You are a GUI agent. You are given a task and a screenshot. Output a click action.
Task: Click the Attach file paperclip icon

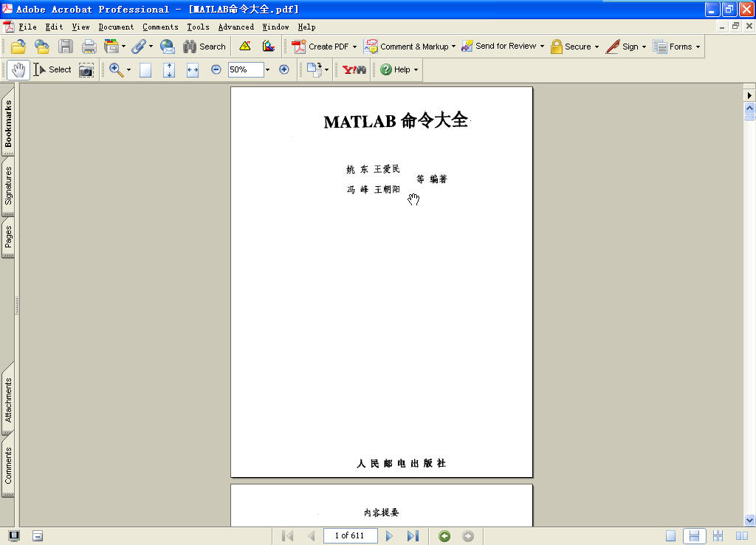point(139,47)
